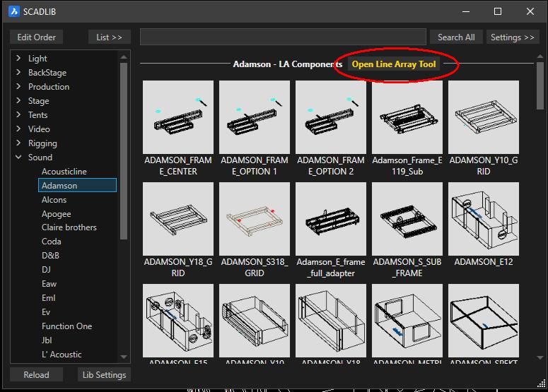The height and width of the screenshot is (392, 548).
Task: Select D&B brand in the tree
Action: tap(51, 256)
